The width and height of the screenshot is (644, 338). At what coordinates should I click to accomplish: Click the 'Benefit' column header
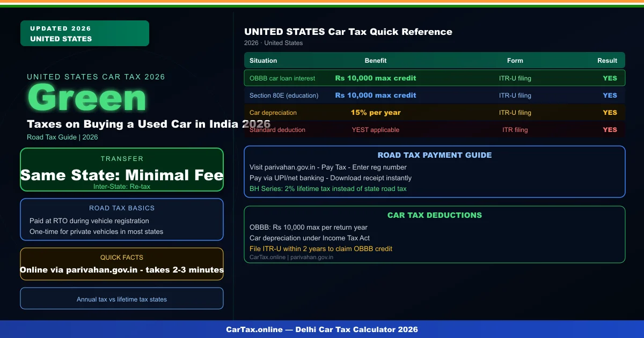coord(376,61)
